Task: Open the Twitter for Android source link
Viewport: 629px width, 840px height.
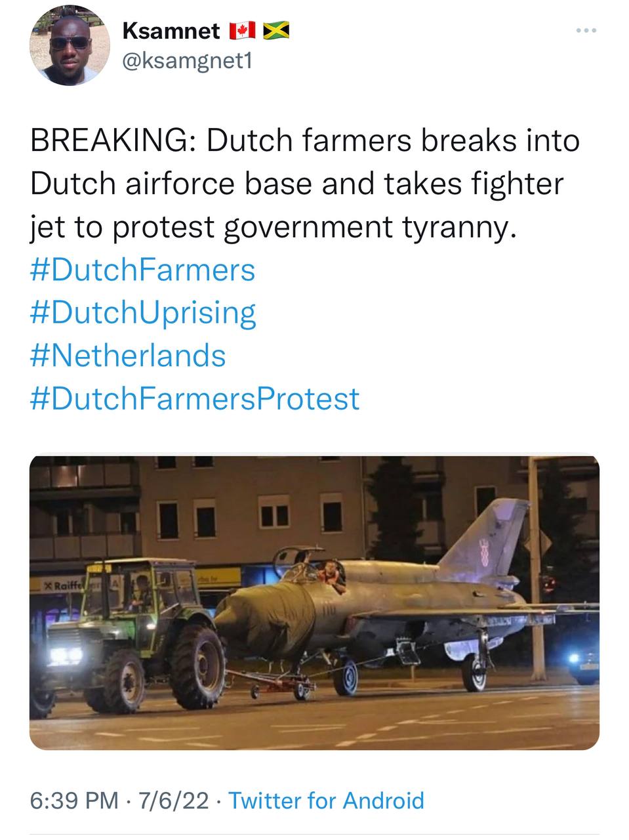Action: coord(326,801)
